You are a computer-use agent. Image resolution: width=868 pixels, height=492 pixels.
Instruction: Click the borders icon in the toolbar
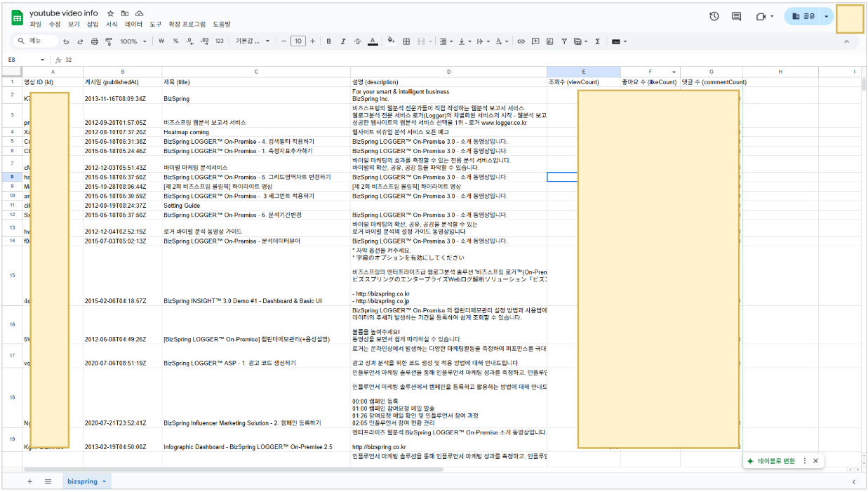[x=406, y=41]
